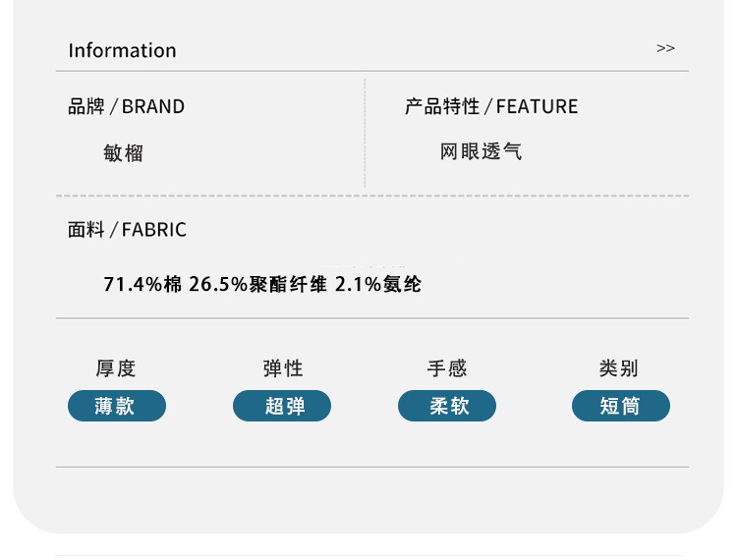The height and width of the screenshot is (560, 737).
Task: Click the 网眼透气 feature text
Action: coord(482,152)
